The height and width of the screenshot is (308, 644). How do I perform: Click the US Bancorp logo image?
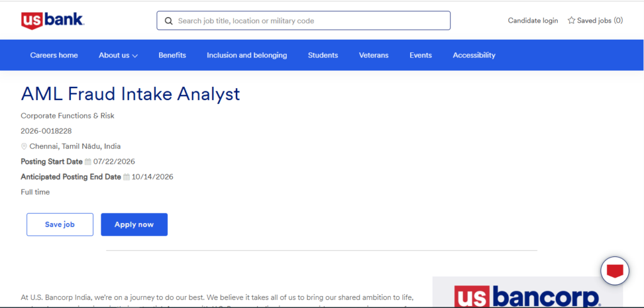(528, 292)
